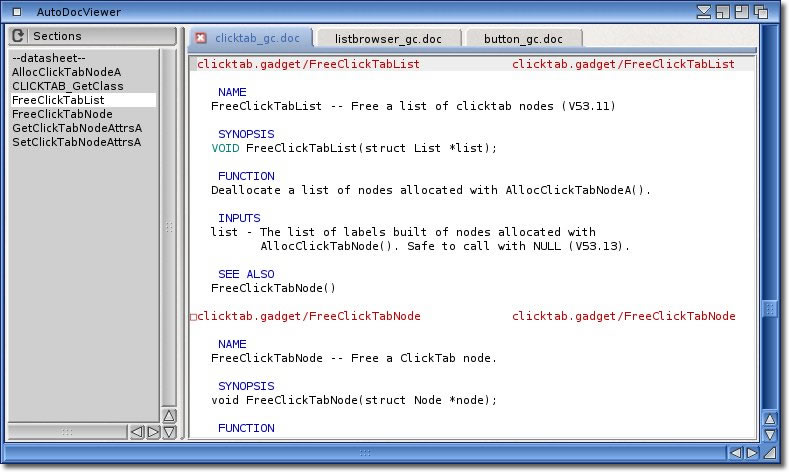Select AllocClickTabNodeA in the sections list
Viewport: 789px width, 472px height.
pos(66,72)
